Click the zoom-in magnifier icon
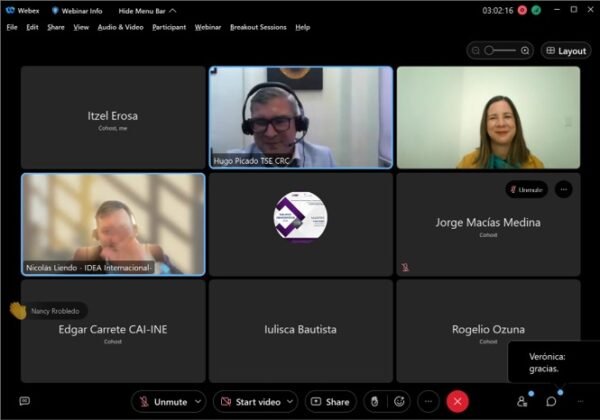 (525, 50)
